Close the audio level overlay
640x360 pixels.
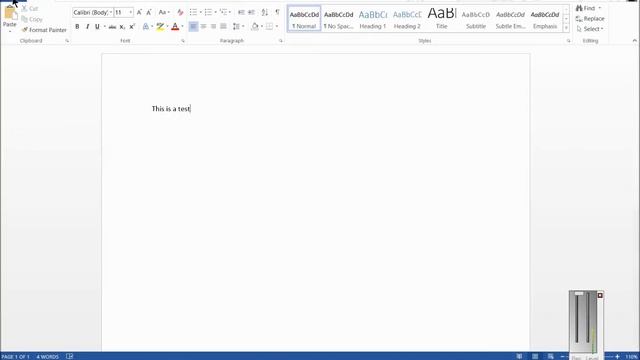coord(600,295)
